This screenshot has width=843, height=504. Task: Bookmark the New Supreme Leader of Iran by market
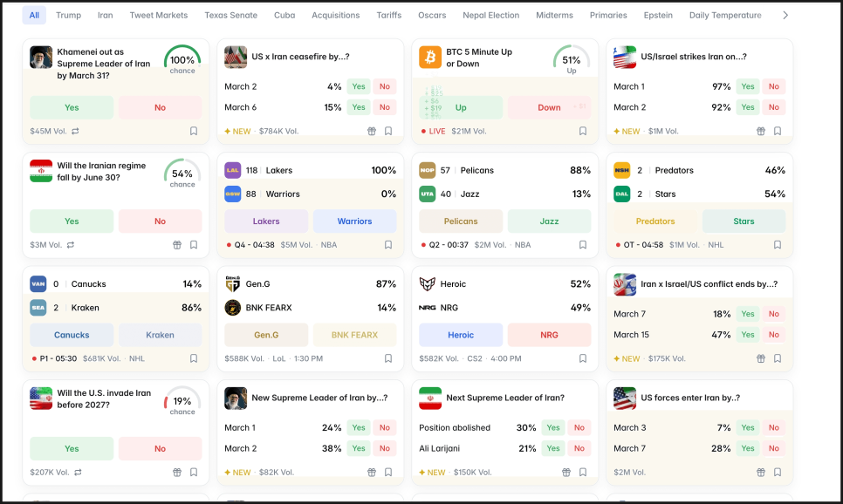tap(388, 473)
